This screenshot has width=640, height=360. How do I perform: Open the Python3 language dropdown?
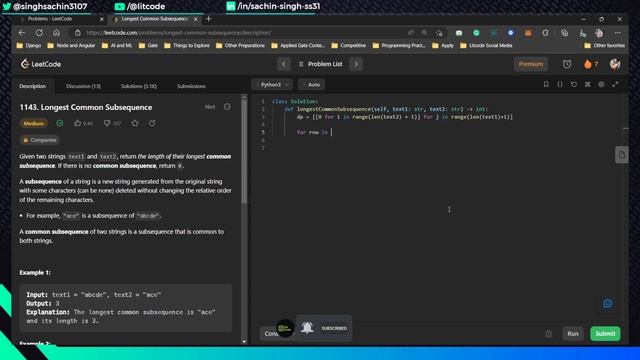(272, 84)
